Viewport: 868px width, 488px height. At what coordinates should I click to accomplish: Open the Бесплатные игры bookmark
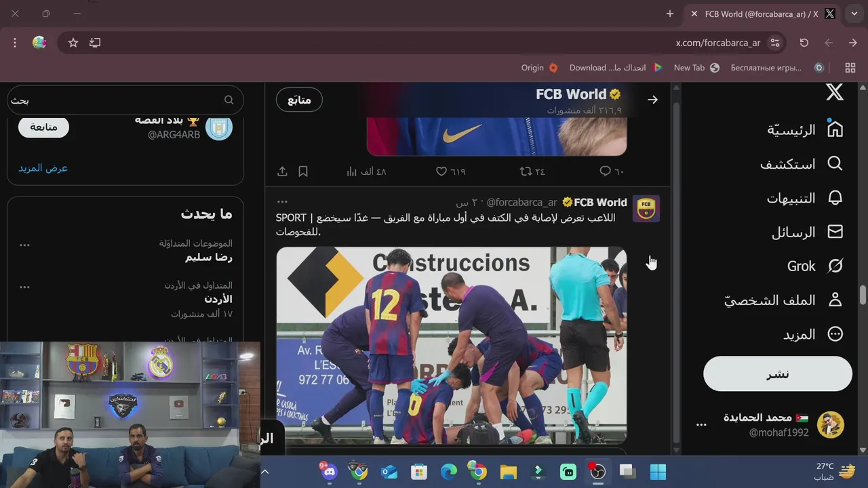coord(777,68)
